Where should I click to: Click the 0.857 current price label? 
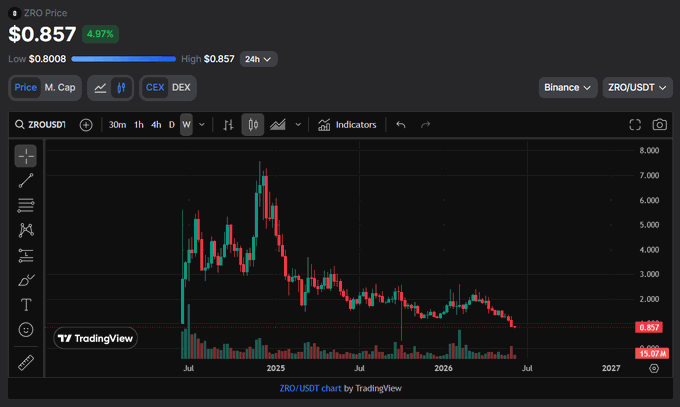[649, 327]
